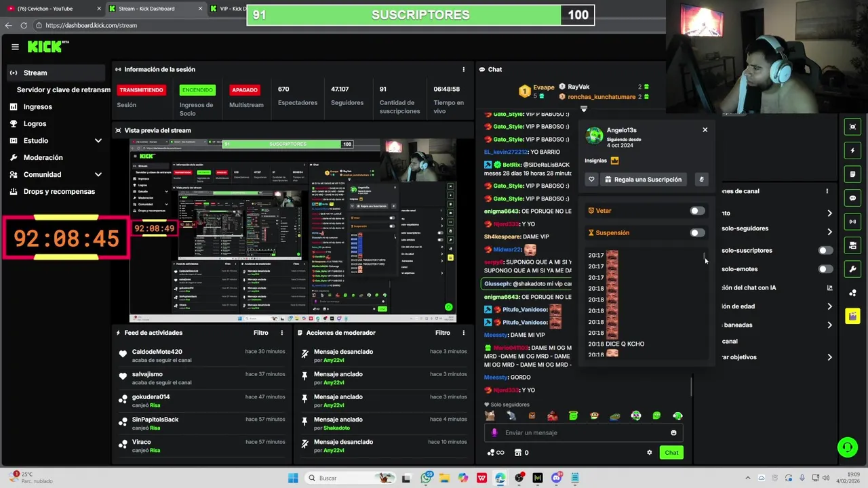Close the Angelo13s user card

[705, 129]
